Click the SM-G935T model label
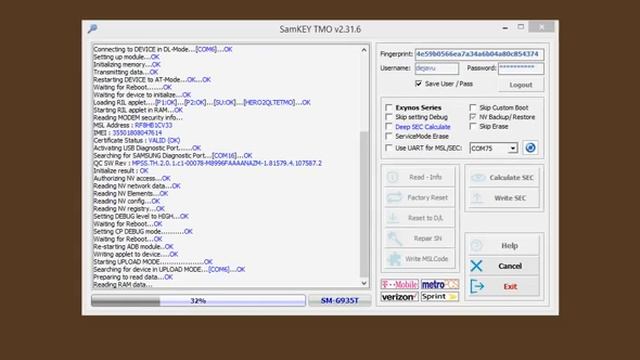The width and height of the screenshot is (640, 360). point(340,301)
